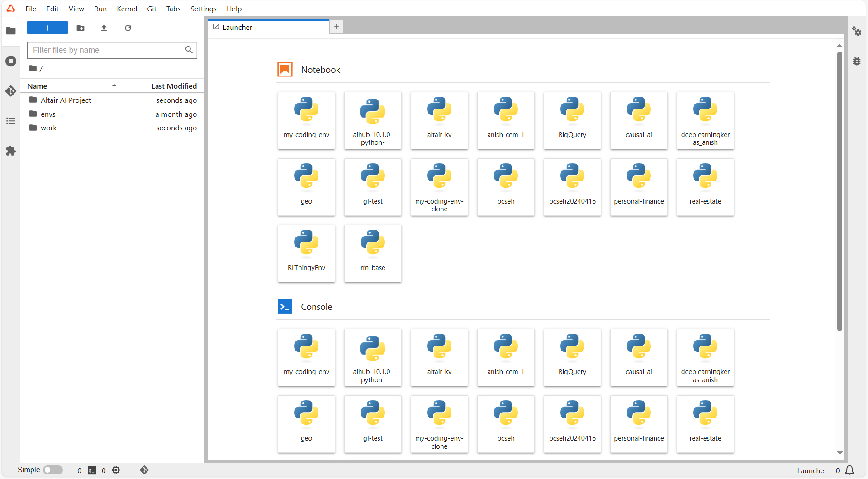Add a new tab with plus button

point(337,27)
